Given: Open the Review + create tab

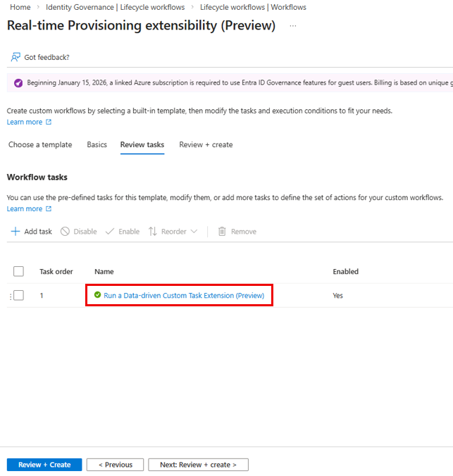Looking at the screenshot, I should pyautogui.click(x=206, y=144).
